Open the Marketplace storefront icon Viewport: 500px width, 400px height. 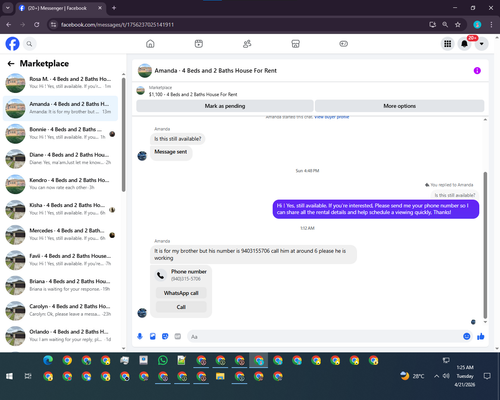click(x=295, y=44)
